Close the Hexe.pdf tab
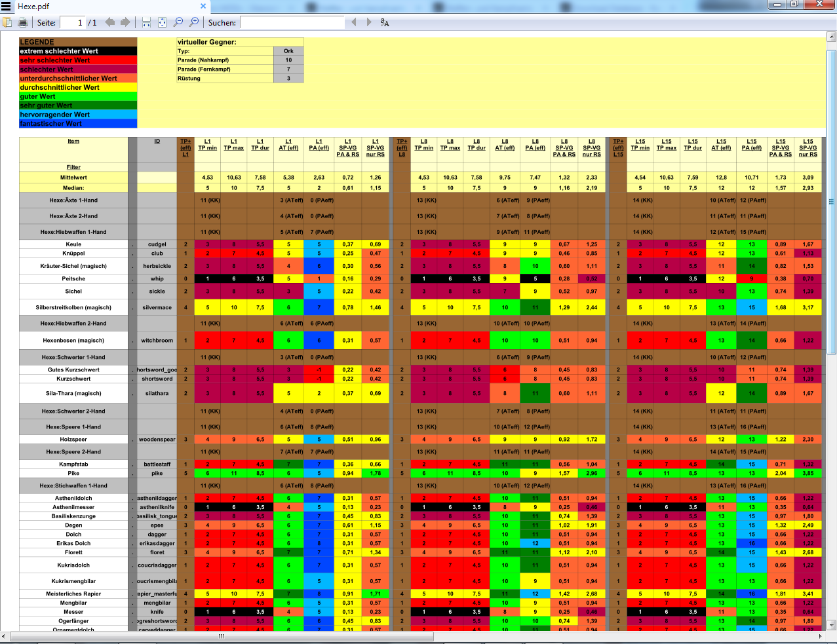 click(203, 6)
